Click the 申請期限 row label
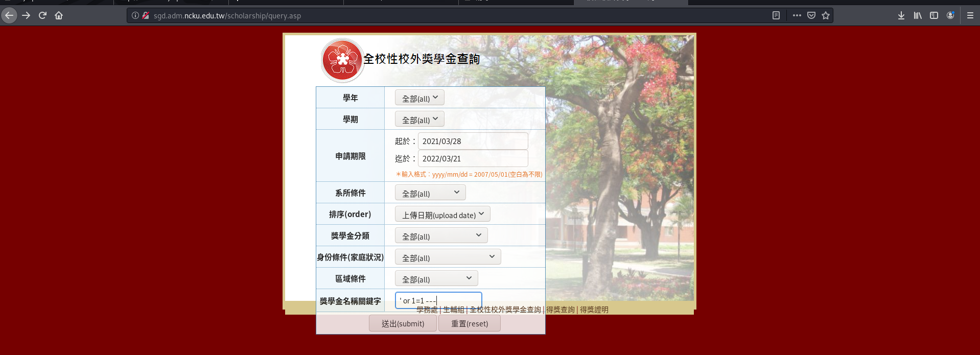 pos(351,156)
